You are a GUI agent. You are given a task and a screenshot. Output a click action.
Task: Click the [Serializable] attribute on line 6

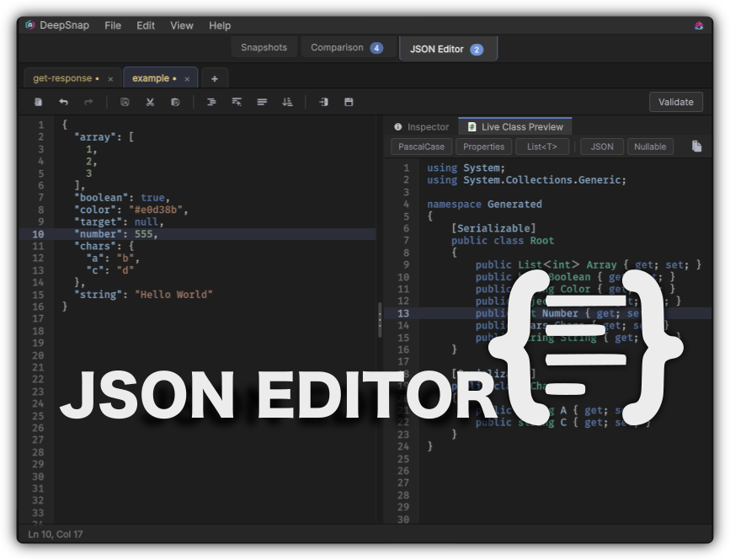pos(493,228)
